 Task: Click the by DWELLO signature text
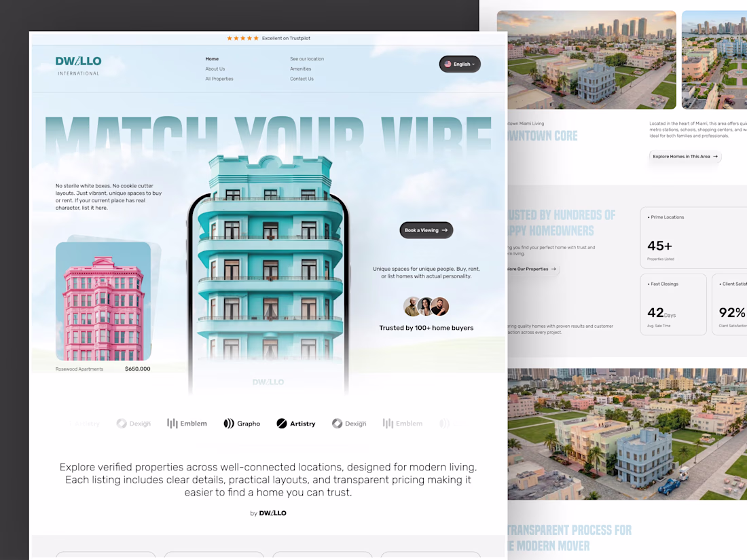click(268, 513)
